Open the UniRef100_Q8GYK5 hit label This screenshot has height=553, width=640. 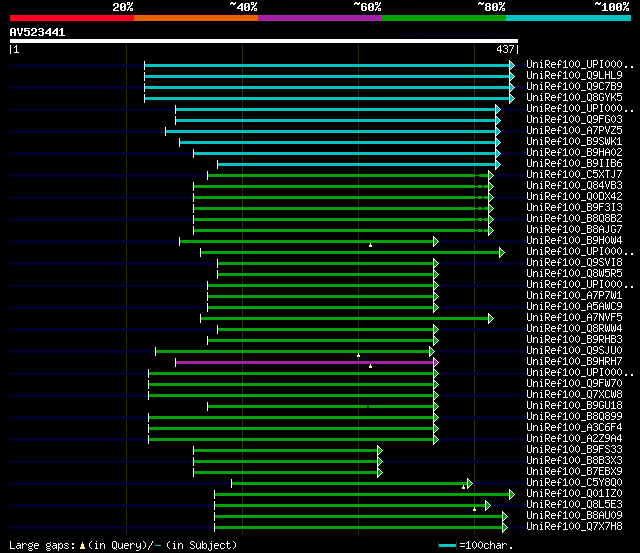coord(574,98)
